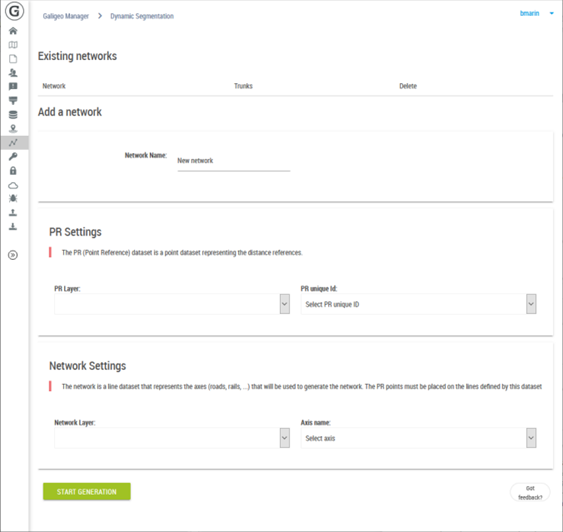The image size is (563, 532).
Task: Expand the sidebar with arrow icon
Action: coord(13,255)
